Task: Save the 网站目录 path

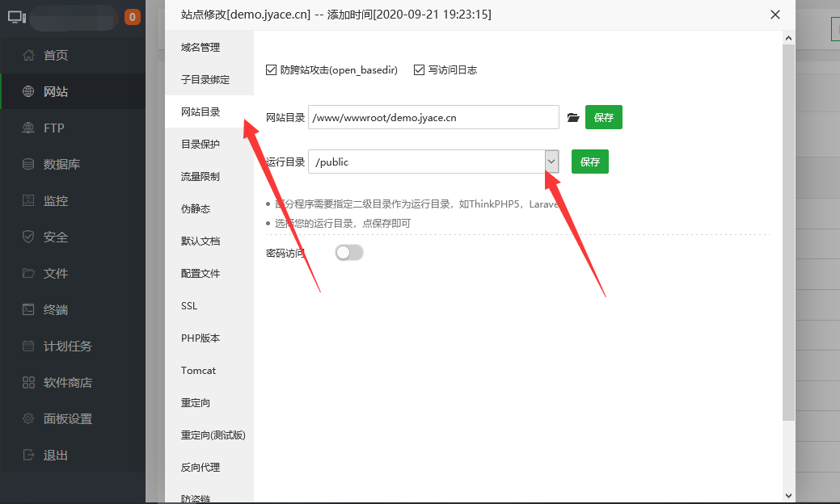Action: [604, 117]
